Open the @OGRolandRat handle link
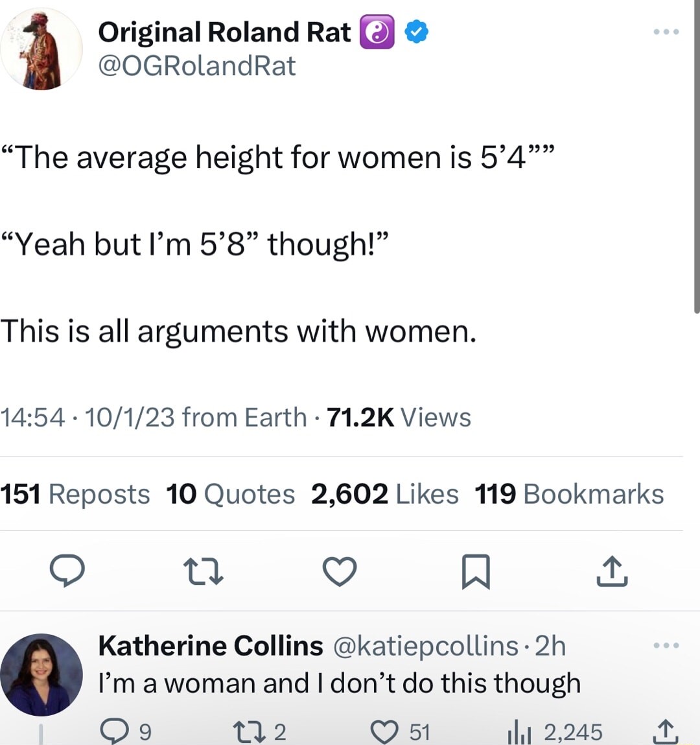The height and width of the screenshot is (745, 700). (197, 65)
